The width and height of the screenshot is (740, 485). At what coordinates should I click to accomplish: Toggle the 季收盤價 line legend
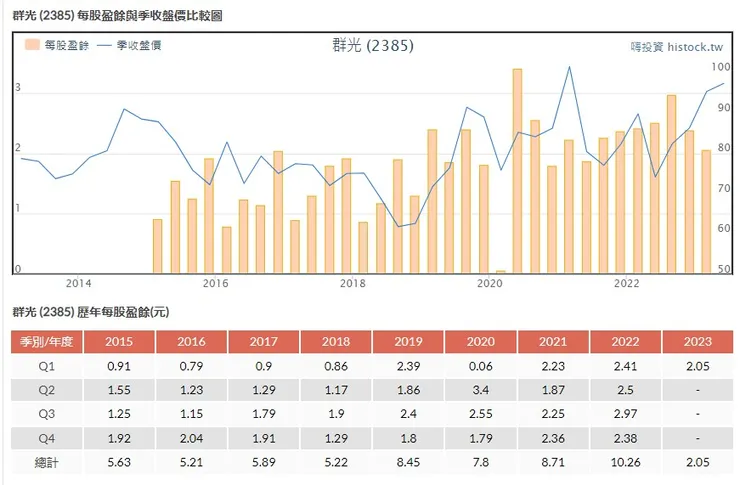(129, 45)
